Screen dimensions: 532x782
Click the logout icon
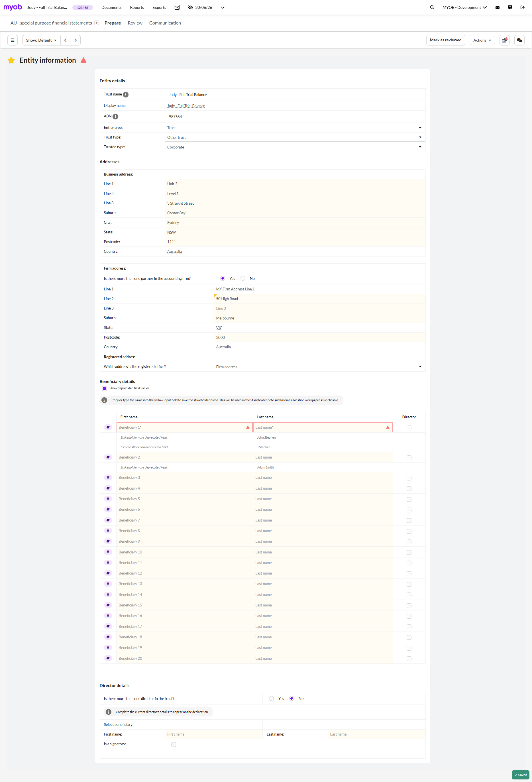pos(523,7)
